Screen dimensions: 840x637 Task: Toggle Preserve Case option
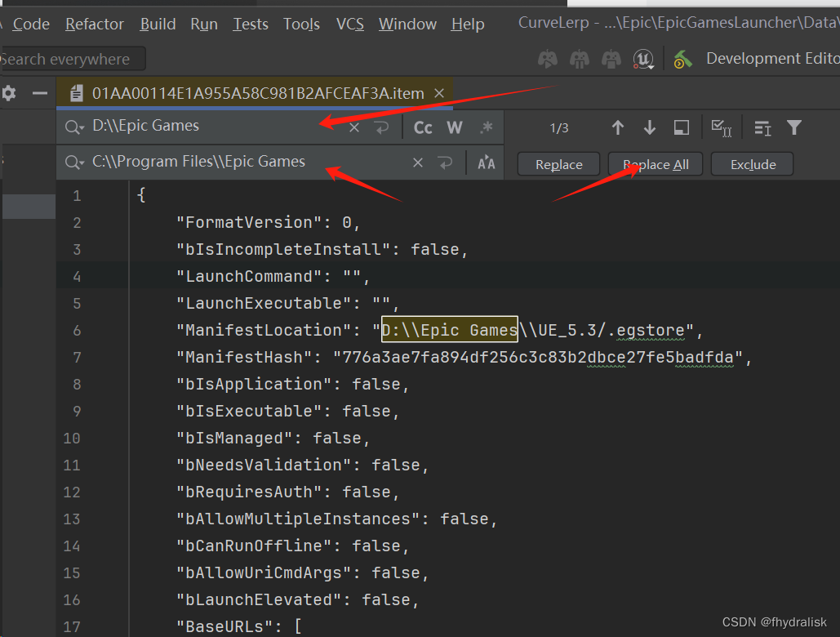click(487, 163)
